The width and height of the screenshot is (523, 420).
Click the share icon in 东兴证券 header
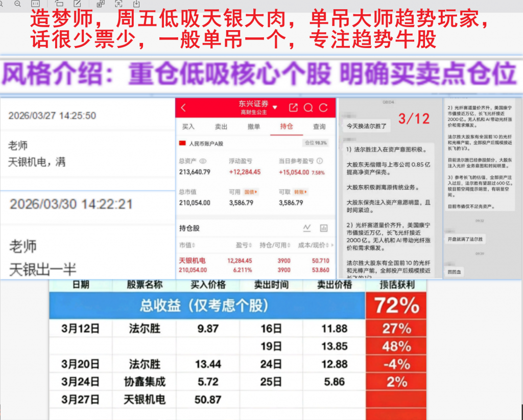click(x=293, y=107)
